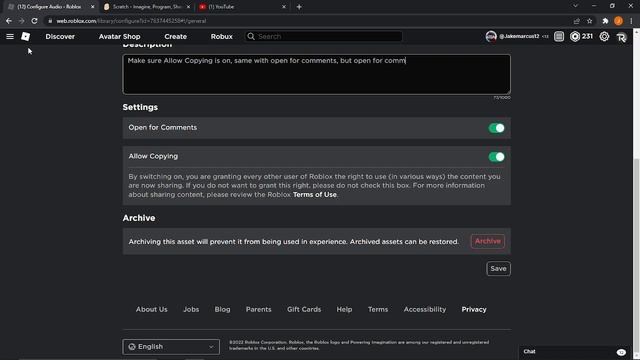Toggle the Allow Copying switch
The image size is (640, 360).
click(x=496, y=157)
